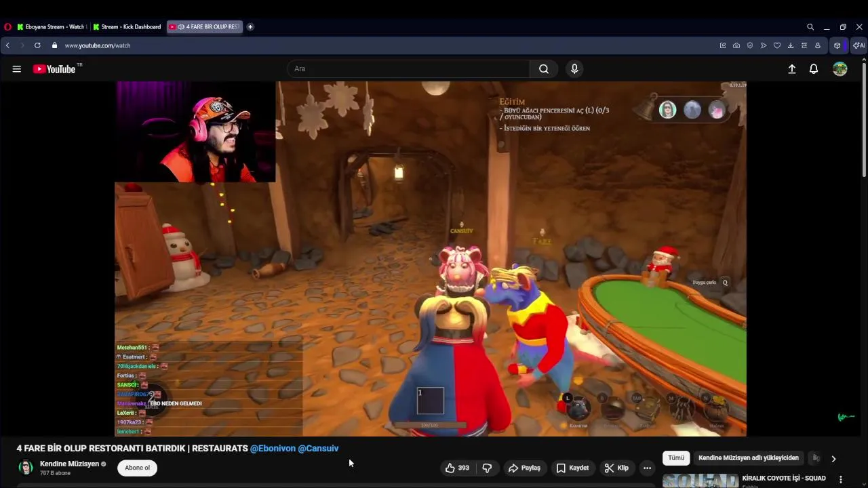Like the video (393 likes)
Image resolution: width=868 pixels, height=488 pixels.
tap(458, 468)
